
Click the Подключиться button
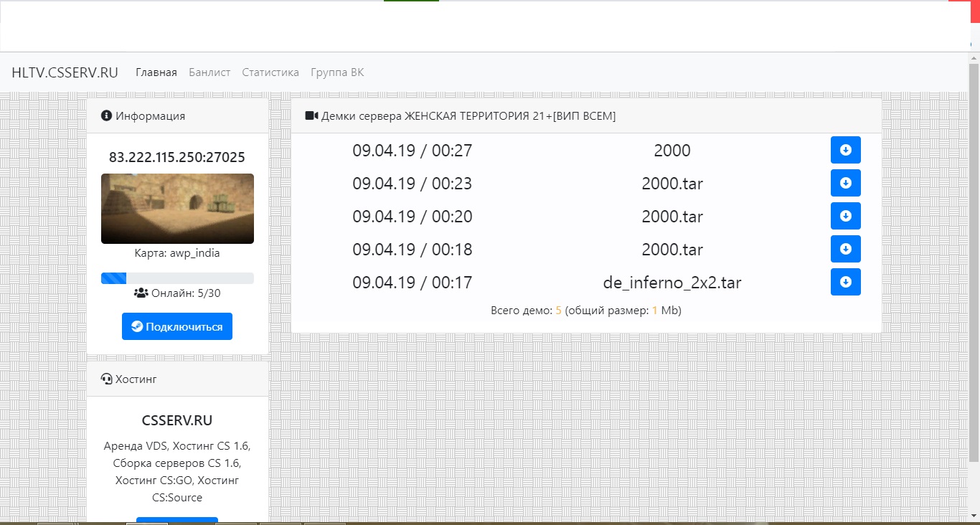point(177,326)
